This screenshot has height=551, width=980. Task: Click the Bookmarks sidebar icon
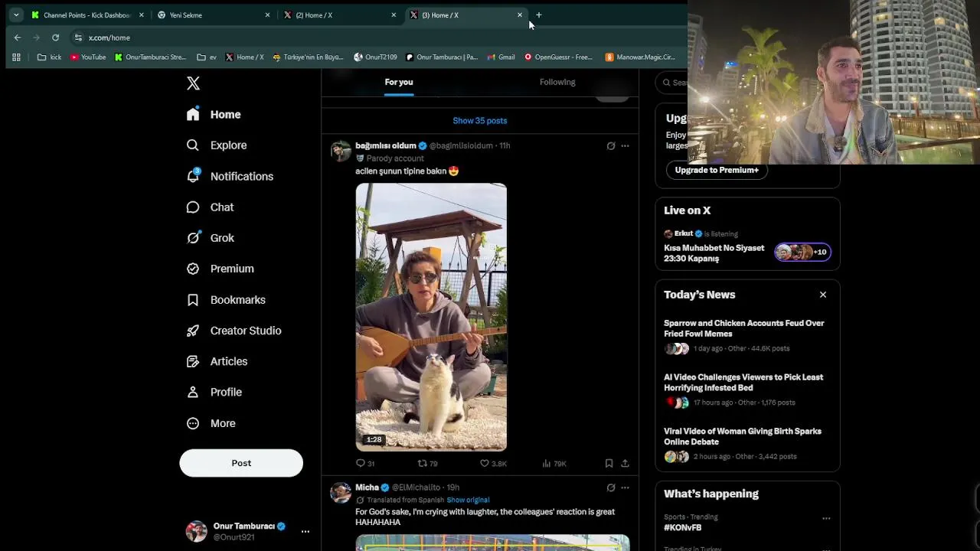click(193, 300)
